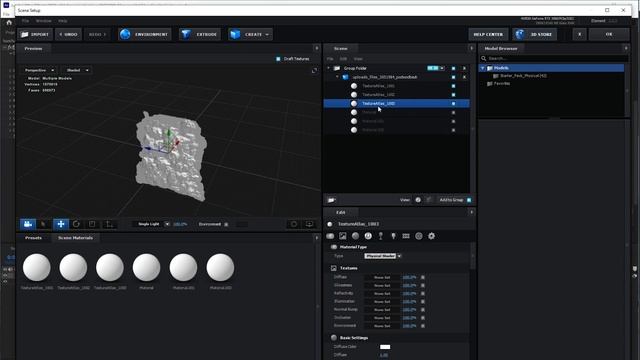Image resolution: width=640 pixels, height=360 pixels.
Task: Click the Model Browser search field
Action: 553,58
